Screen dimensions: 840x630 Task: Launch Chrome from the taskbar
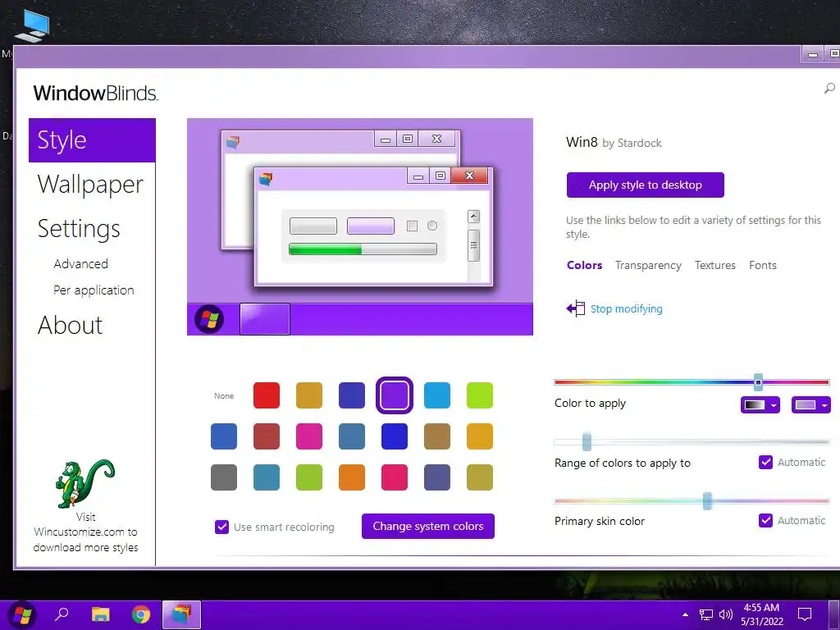tap(141, 614)
